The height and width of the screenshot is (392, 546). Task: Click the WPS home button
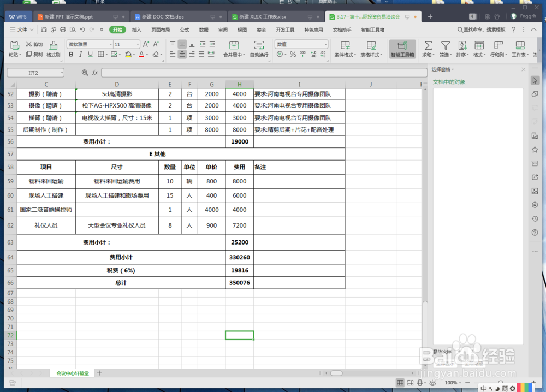tap(18, 17)
